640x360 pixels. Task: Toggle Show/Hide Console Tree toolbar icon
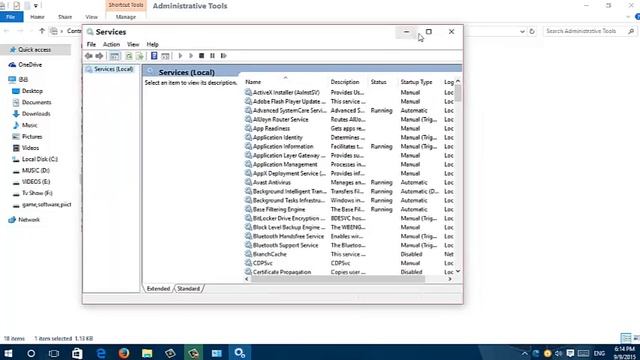(x=115, y=56)
